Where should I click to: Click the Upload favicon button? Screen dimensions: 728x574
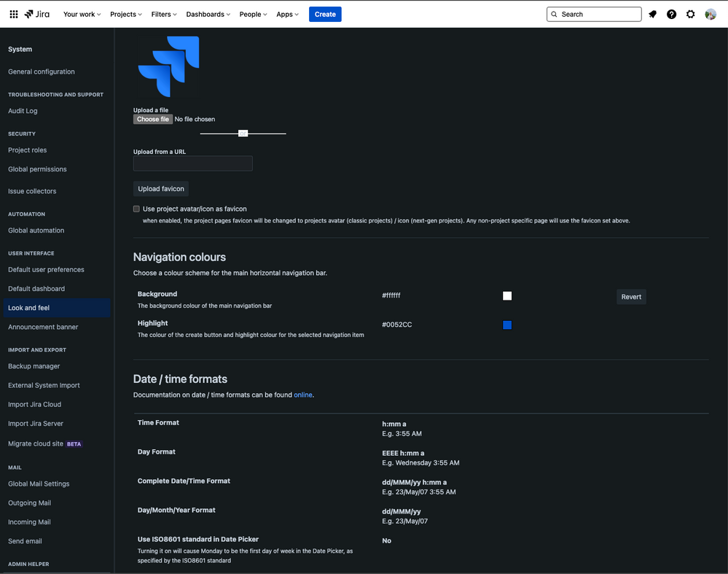pyautogui.click(x=160, y=188)
